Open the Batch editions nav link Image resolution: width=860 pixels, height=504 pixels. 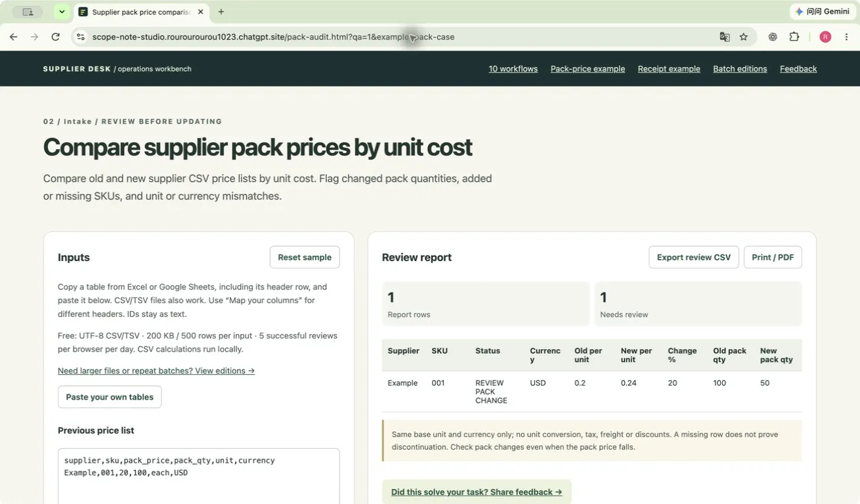point(740,69)
